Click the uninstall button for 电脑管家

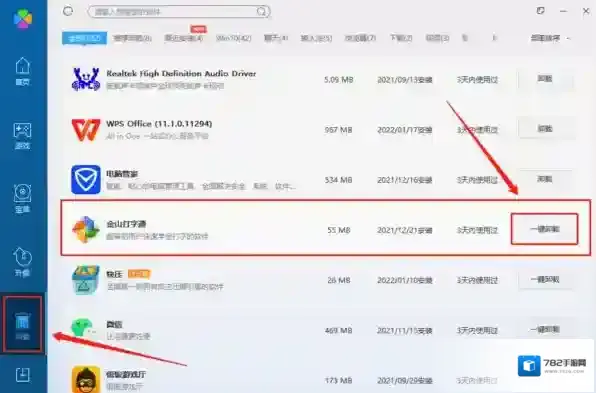tap(545, 179)
